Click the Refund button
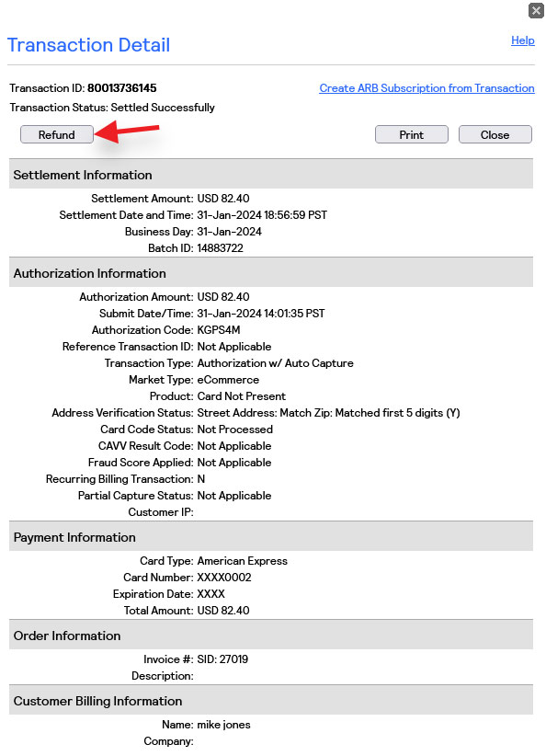Viewport: 546px width, 756px height. tap(57, 134)
